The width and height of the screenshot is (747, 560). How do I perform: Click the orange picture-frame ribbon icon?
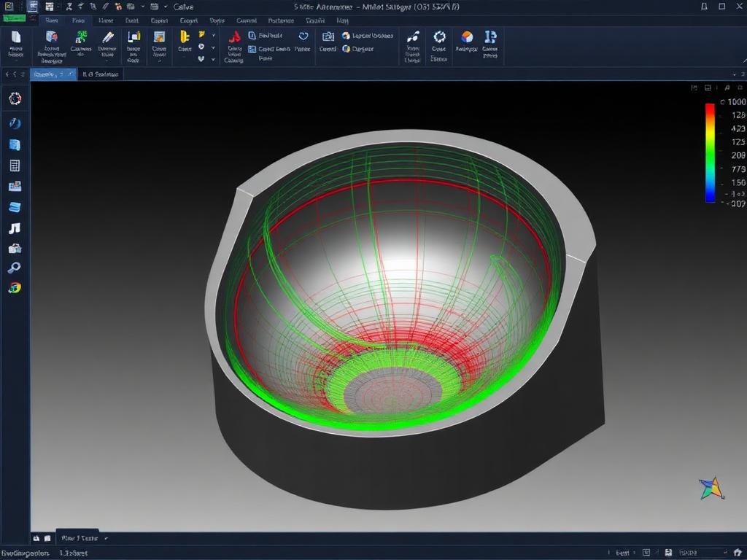click(x=159, y=37)
